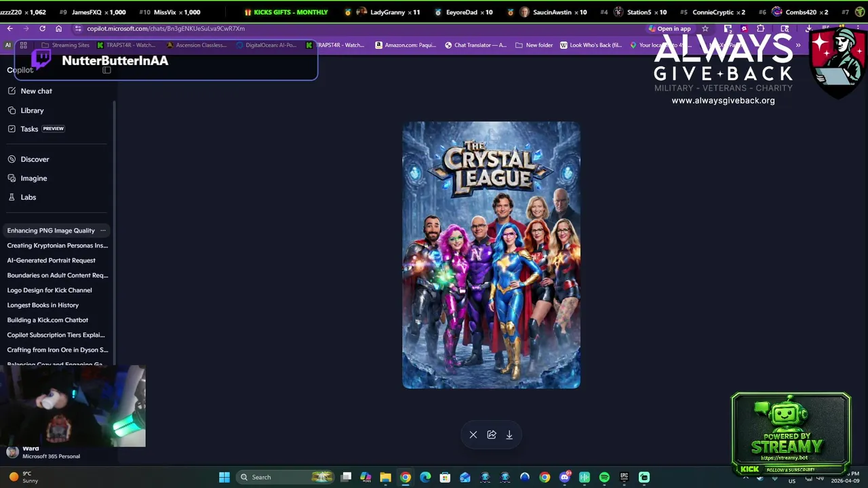Open Amazon.com bookmark

[x=406, y=45]
